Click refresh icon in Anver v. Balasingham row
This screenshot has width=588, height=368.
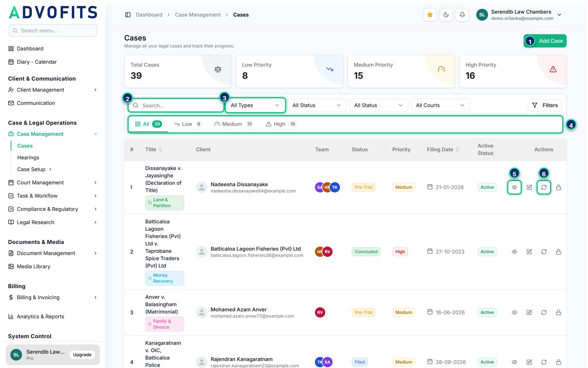point(544,312)
